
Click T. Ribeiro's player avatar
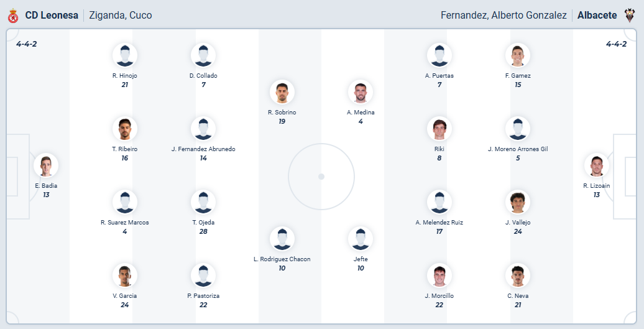[x=125, y=129]
